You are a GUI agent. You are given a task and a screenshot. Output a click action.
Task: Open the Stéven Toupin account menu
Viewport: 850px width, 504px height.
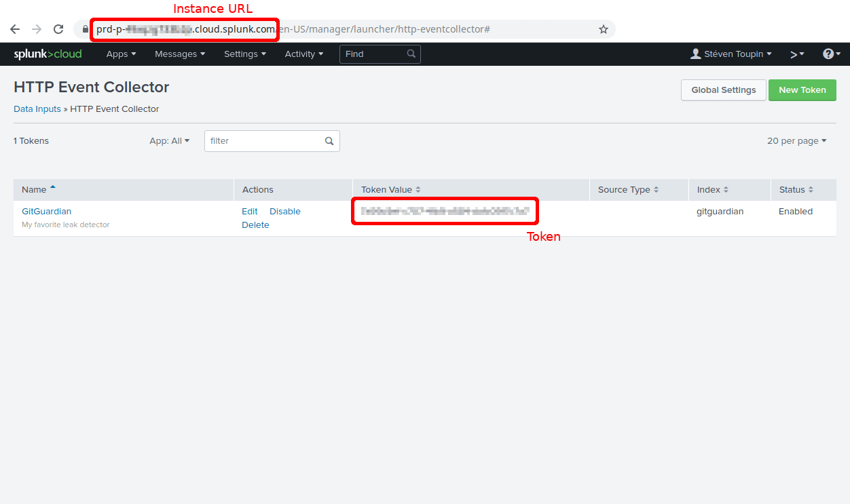point(731,54)
